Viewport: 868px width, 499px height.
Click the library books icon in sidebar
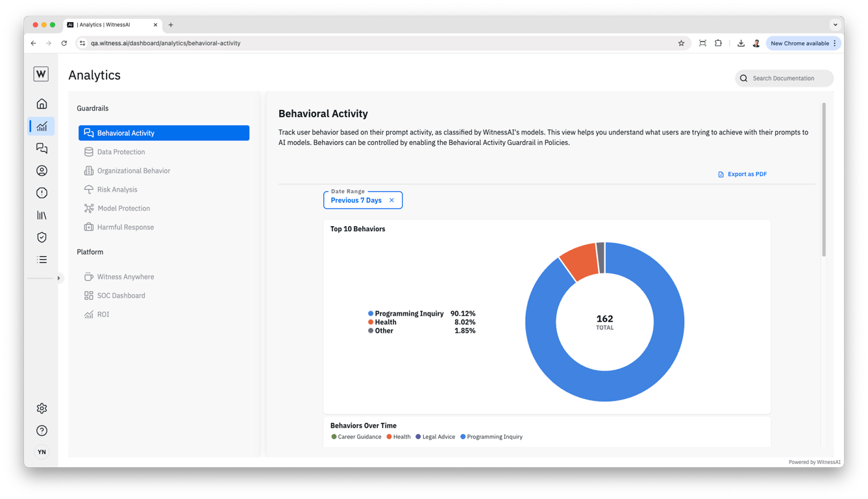click(42, 215)
